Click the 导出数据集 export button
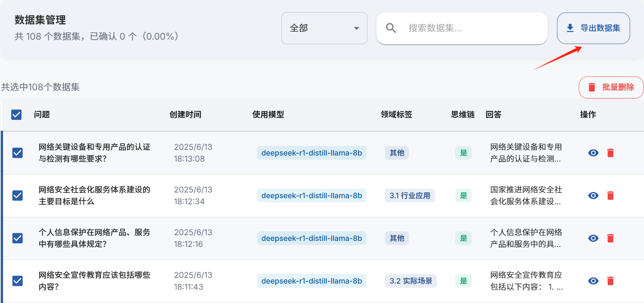 593,28
